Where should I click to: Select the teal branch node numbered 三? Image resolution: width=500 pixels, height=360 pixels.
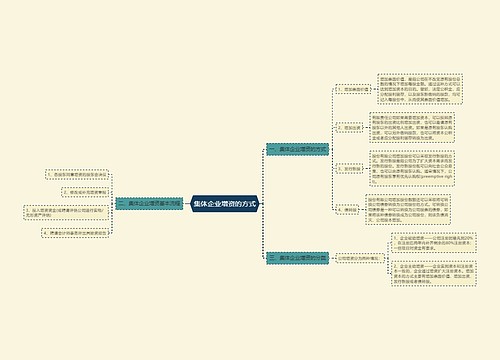click(x=298, y=258)
